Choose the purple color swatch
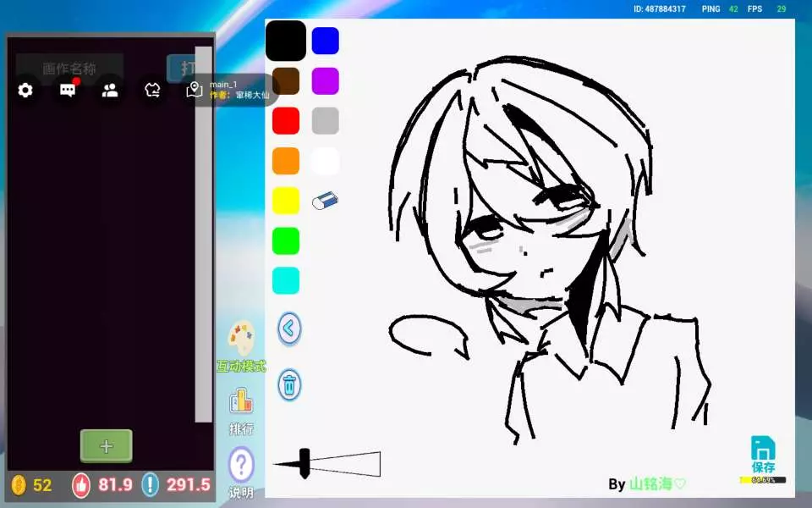812x508 pixels. point(326,81)
